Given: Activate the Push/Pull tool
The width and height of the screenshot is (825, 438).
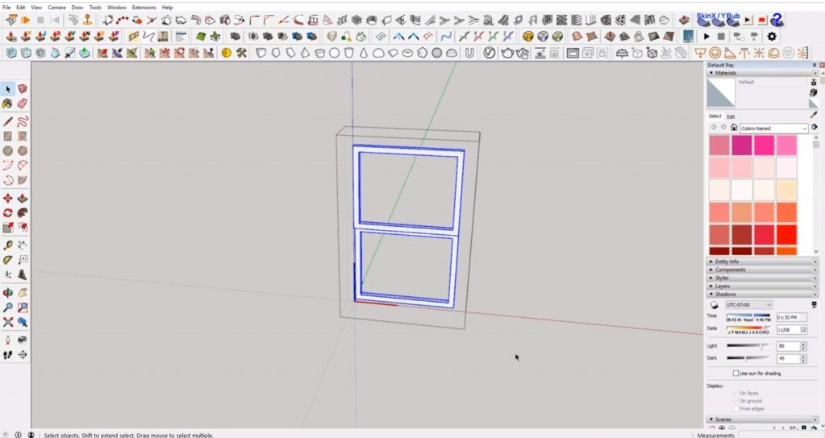Looking at the screenshot, I should (22, 198).
